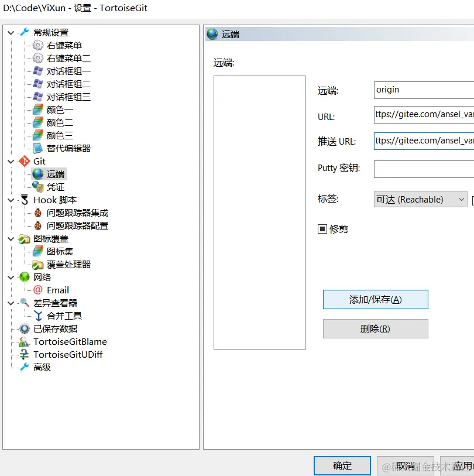Open 高级 settings entry

pos(42,367)
